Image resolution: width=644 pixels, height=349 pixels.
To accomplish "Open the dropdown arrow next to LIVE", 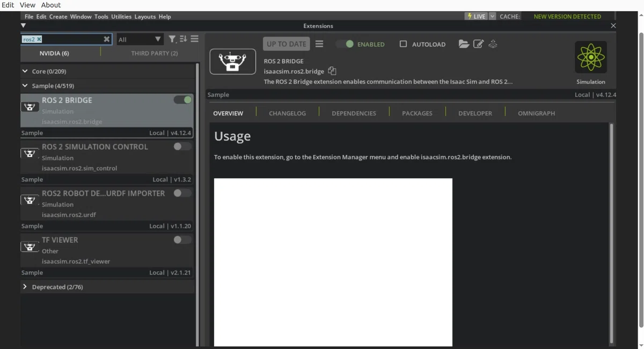I will point(493,17).
